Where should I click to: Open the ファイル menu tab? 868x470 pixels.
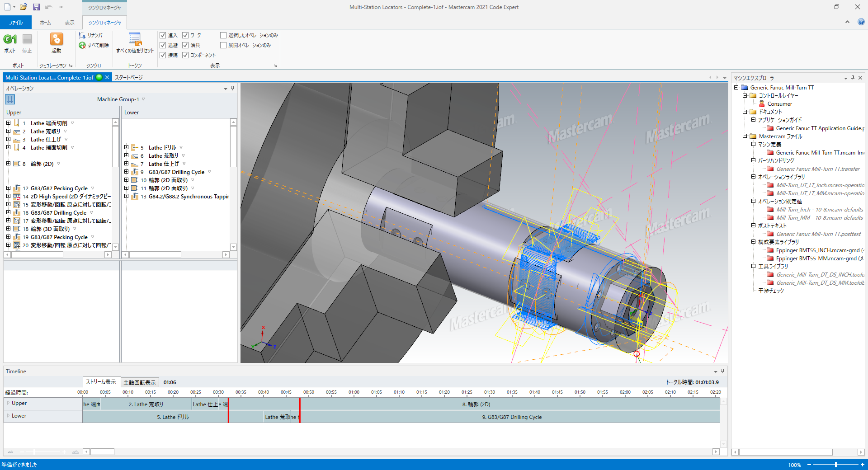pyautogui.click(x=16, y=22)
